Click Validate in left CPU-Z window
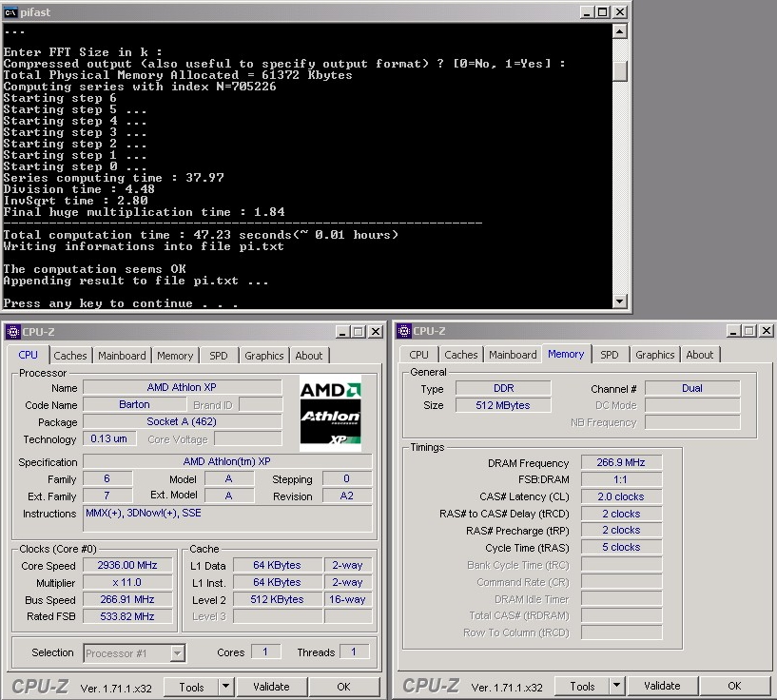This screenshot has height=700, width=777. click(271, 687)
